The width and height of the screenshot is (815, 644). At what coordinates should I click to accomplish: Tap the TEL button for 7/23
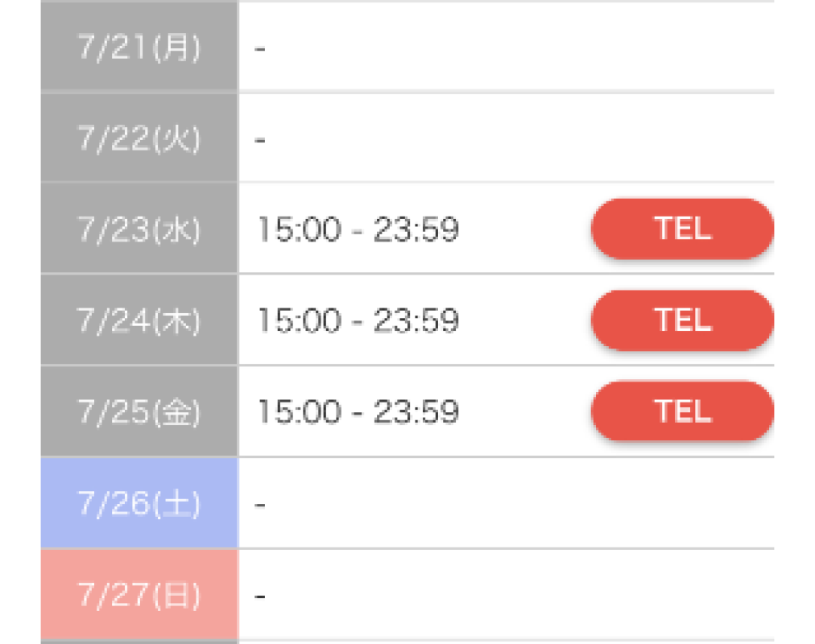(682, 229)
